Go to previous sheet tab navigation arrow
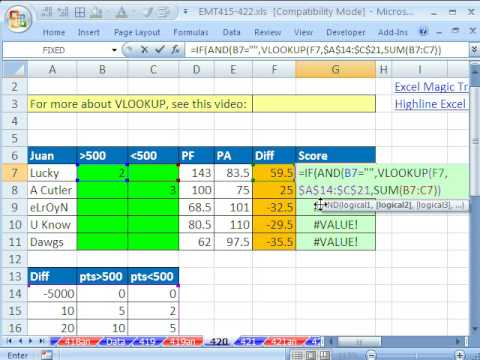This screenshot has width=480, height=360. tap(20, 341)
